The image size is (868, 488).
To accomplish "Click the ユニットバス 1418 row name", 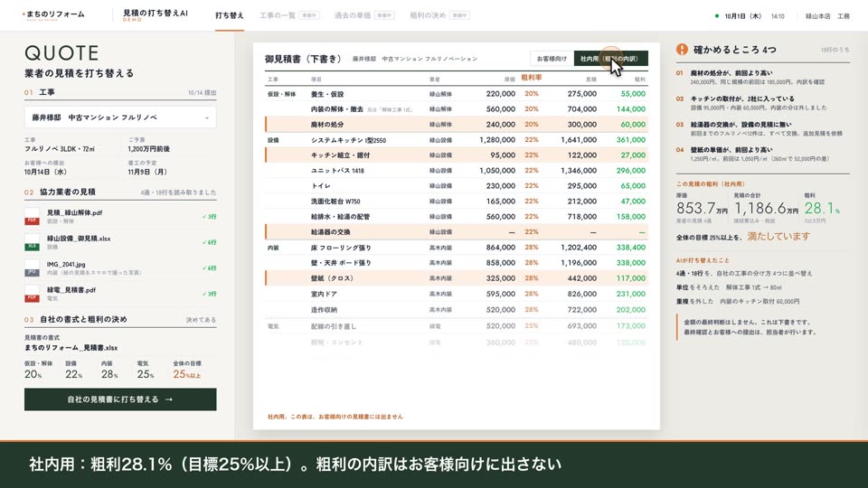I will pyautogui.click(x=337, y=171).
